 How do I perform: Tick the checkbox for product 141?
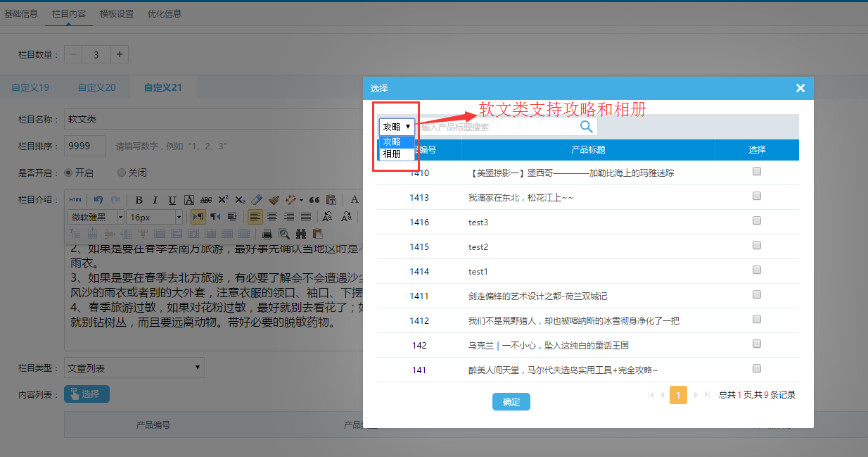coord(757,368)
